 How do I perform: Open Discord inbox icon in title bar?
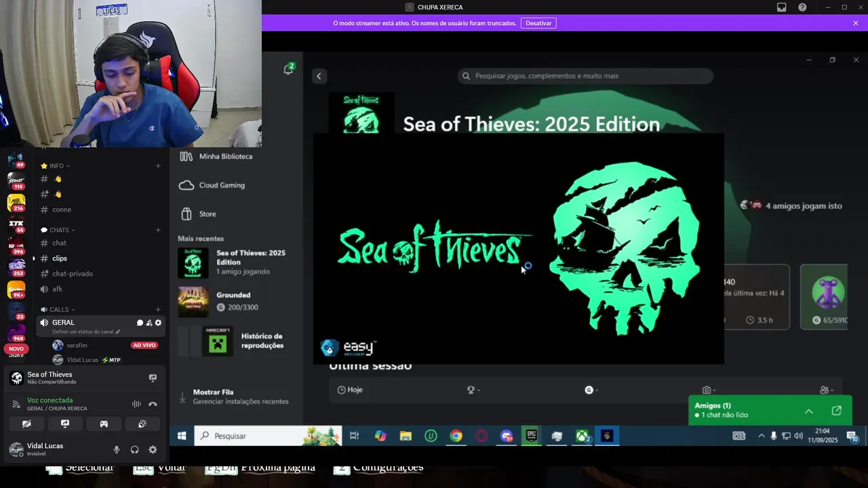pos(782,7)
